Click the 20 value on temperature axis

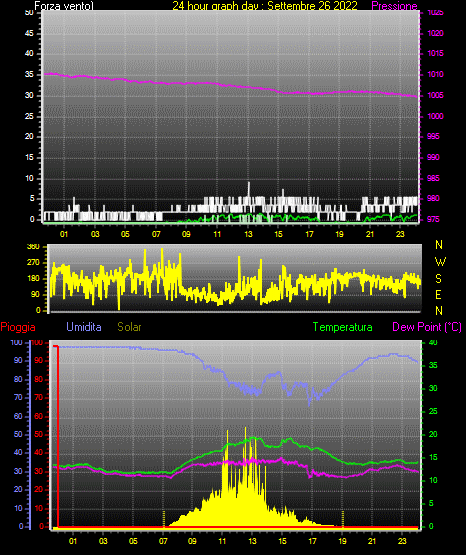pos(433,434)
